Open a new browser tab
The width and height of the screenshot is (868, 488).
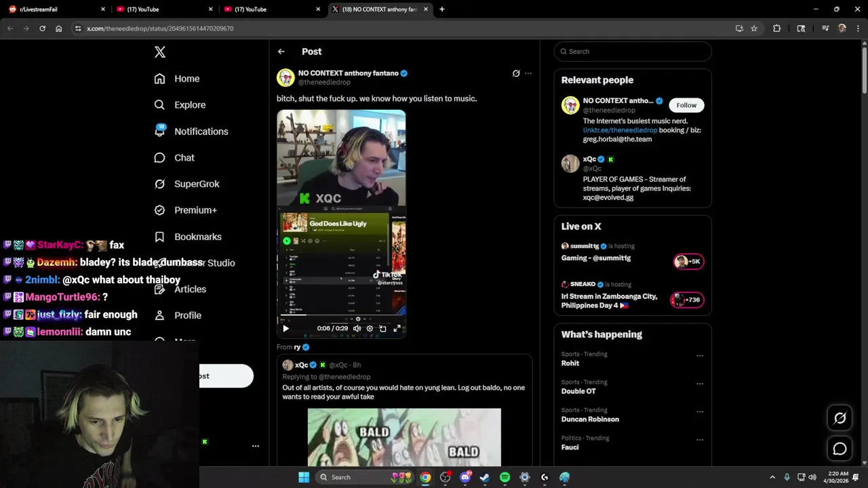442,9
